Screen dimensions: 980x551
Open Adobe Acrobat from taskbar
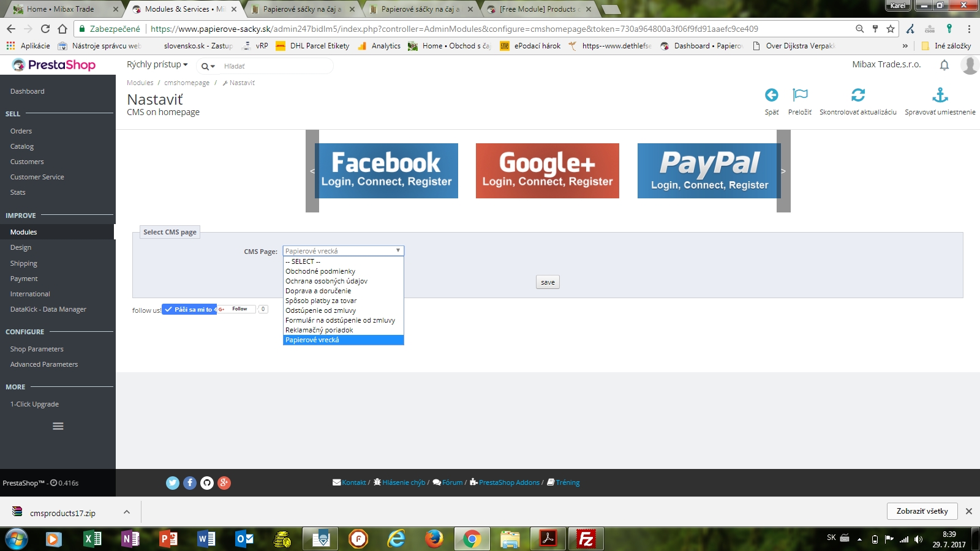pos(548,539)
